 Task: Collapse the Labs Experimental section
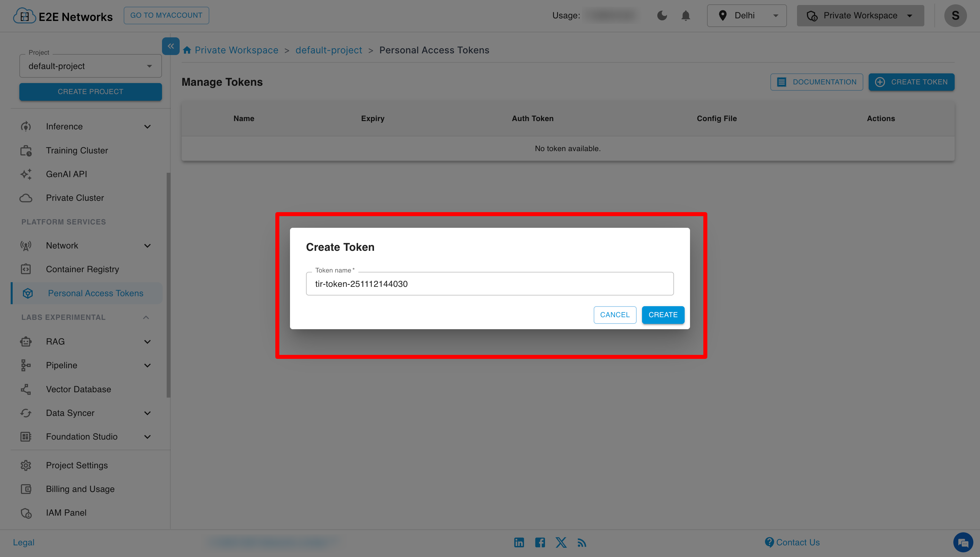[x=146, y=317]
